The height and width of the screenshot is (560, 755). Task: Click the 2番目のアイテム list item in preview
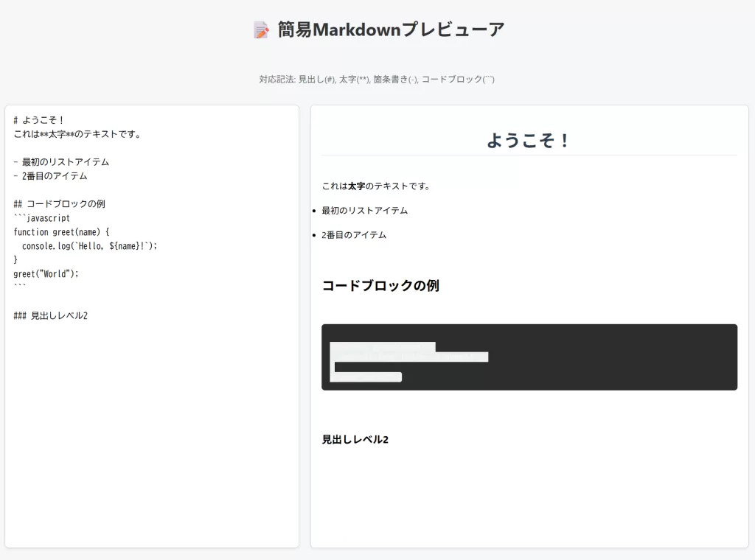352,234
